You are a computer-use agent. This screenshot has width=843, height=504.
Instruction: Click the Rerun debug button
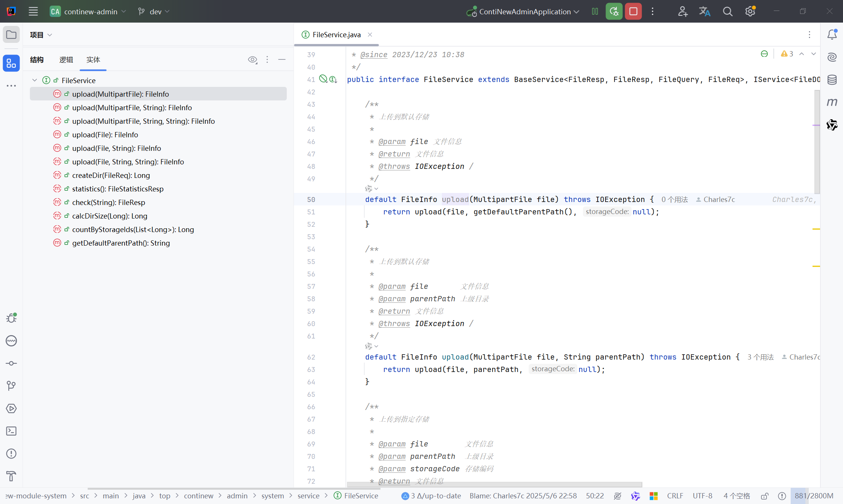(x=614, y=11)
